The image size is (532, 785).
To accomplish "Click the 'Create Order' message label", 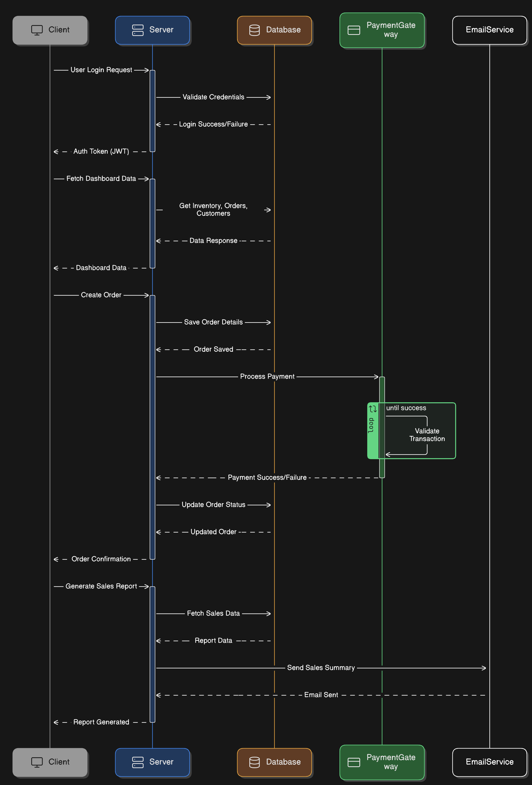I will (x=101, y=295).
